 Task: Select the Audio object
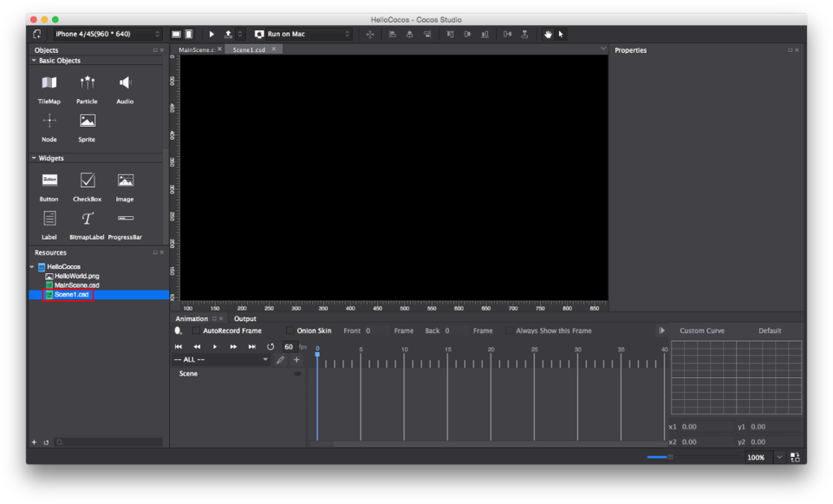(124, 89)
